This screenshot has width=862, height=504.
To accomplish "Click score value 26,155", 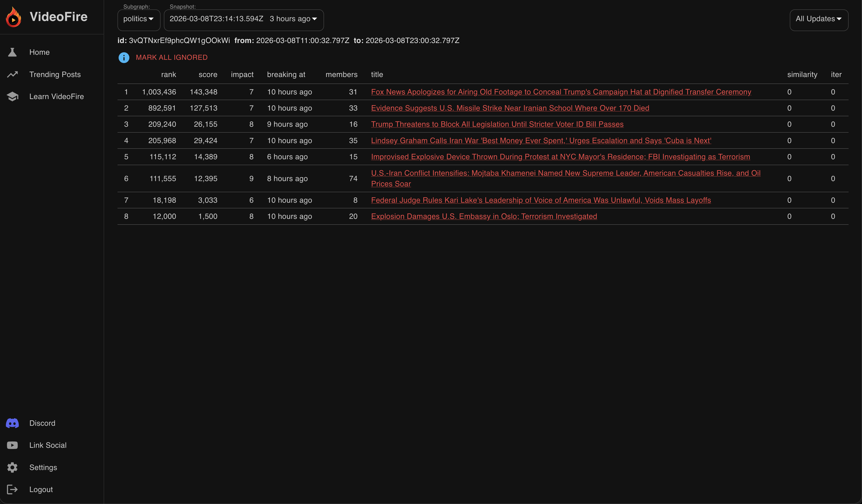I will 206,124.
